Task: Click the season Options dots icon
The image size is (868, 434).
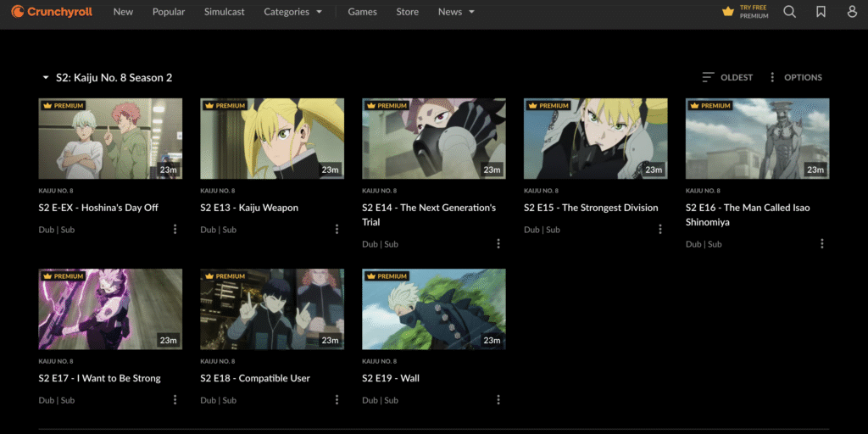Action: [x=772, y=77]
